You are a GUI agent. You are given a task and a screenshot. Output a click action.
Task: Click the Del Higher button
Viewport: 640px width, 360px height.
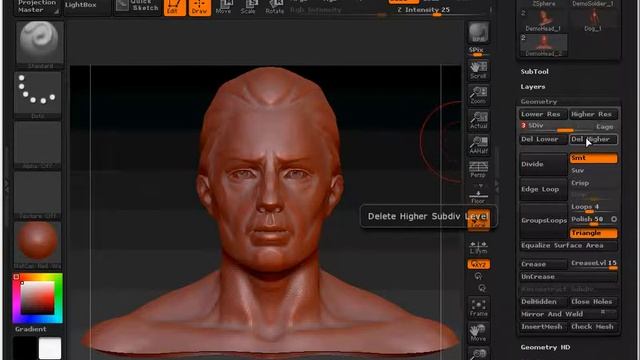click(x=593, y=139)
